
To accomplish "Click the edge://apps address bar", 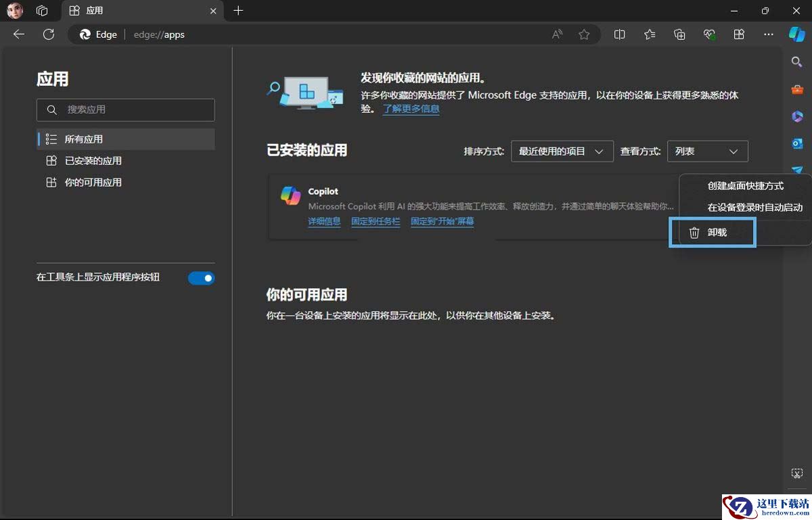I will pos(334,34).
